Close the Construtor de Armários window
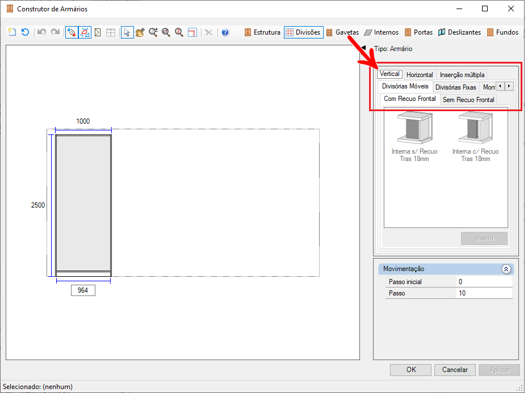This screenshot has height=393, width=532. (x=510, y=9)
